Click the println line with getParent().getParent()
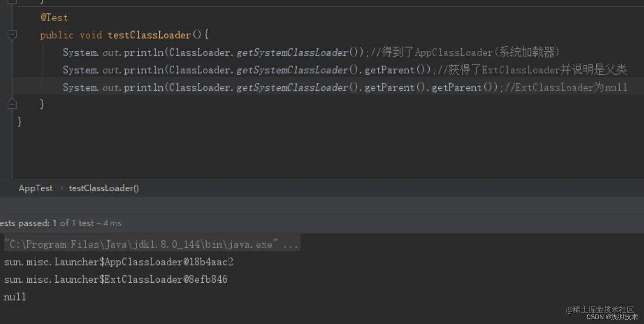Viewport: 644px width, 324px height. [345, 87]
